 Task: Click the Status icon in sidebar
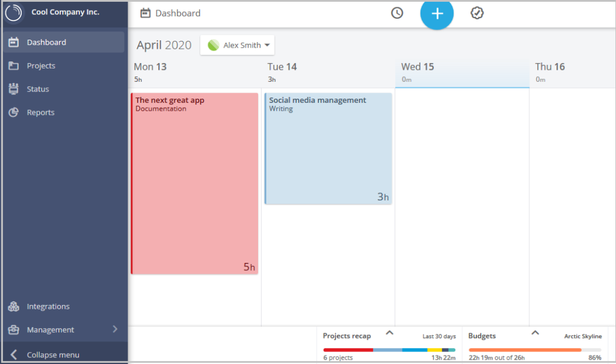(x=14, y=89)
